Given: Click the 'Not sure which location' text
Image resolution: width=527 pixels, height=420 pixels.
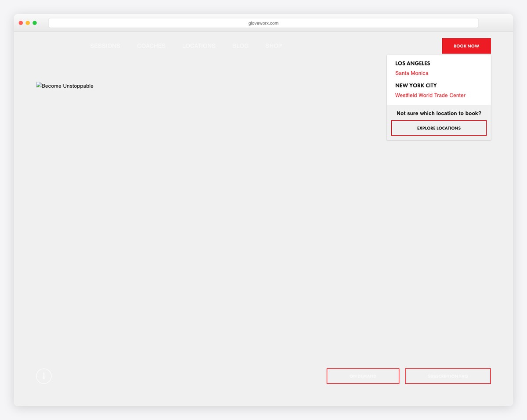Looking at the screenshot, I should click(439, 113).
